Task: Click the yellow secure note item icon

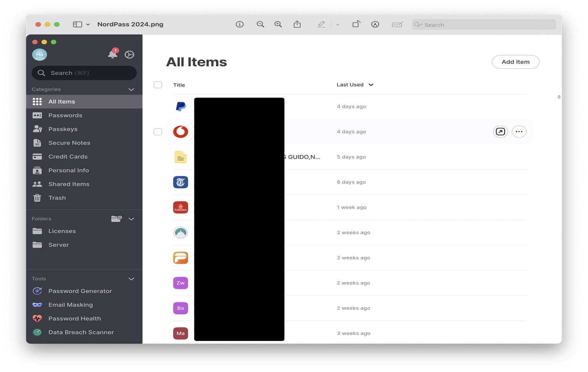Action: point(181,157)
